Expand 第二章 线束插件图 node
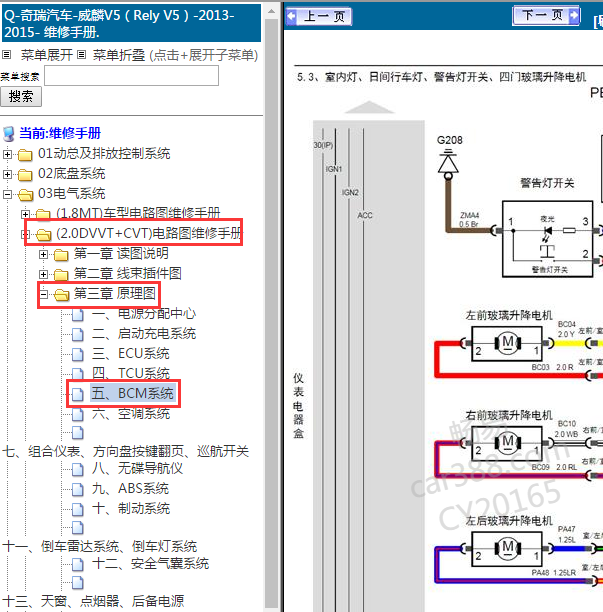 (43, 274)
